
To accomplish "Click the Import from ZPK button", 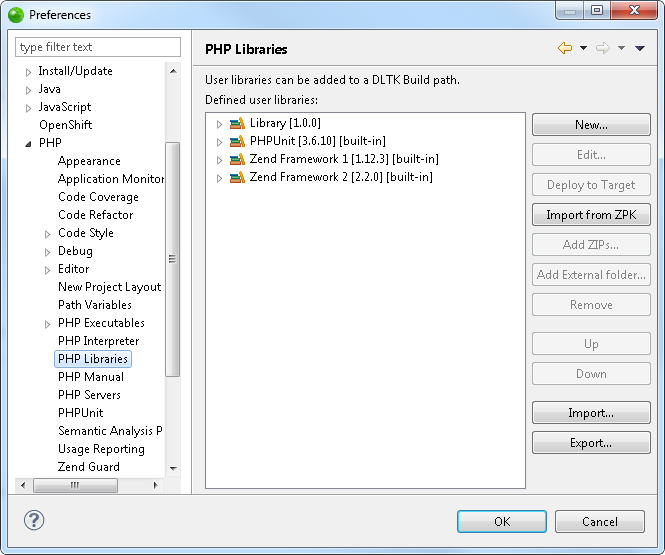I will [591, 215].
